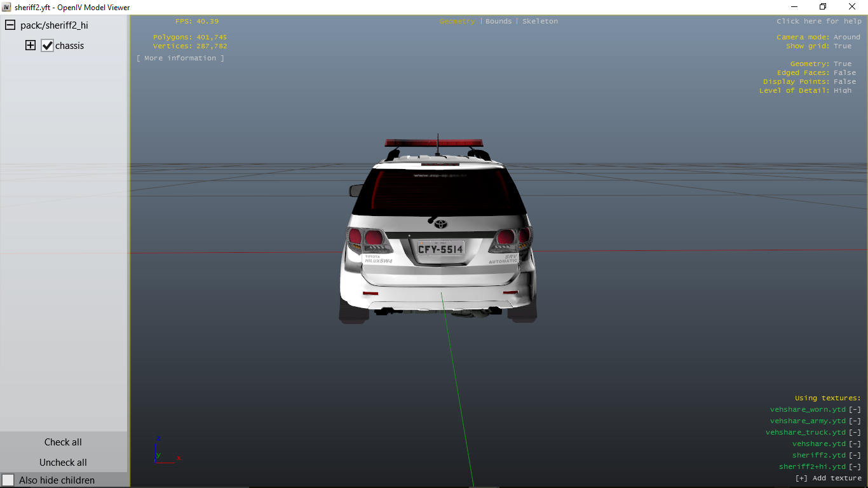Viewport: 868px width, 488px height.
Task: Restore down the Model Viewer window
Action: 823,7
